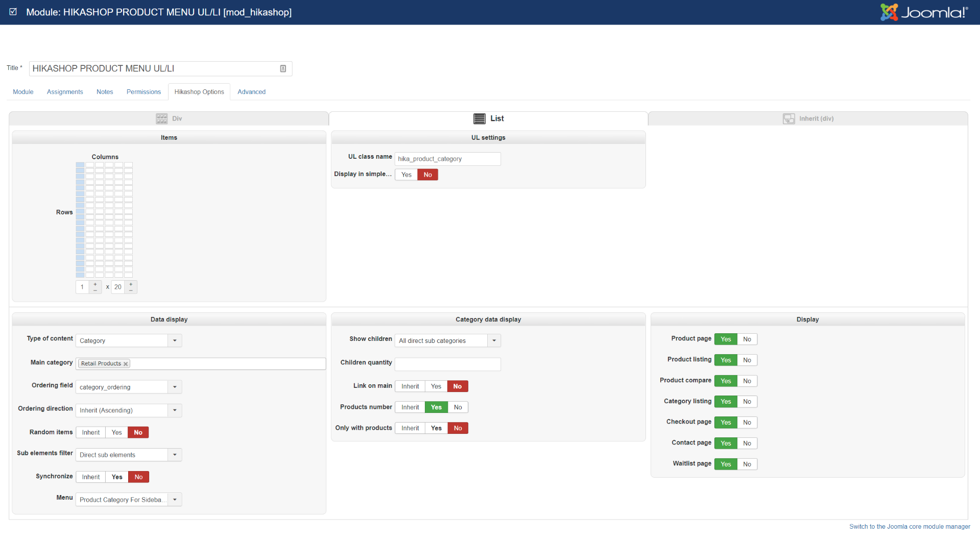Decrease the rows count with the minus
980x541 pixels.
click(131, 290)
